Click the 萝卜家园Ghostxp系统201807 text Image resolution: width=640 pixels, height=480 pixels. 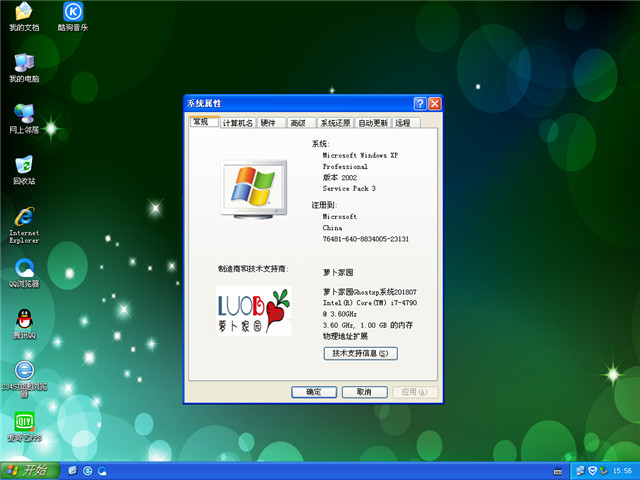click(369, 292)
